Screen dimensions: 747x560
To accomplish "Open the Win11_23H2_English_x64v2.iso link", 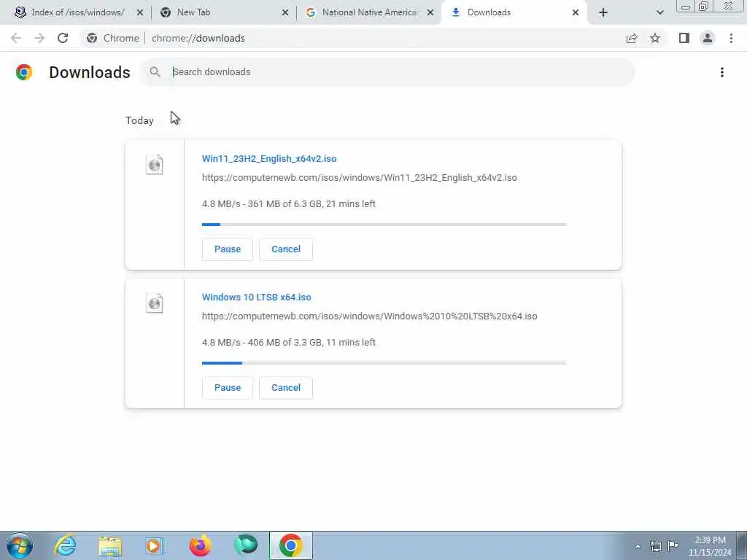I will (269, 158).
